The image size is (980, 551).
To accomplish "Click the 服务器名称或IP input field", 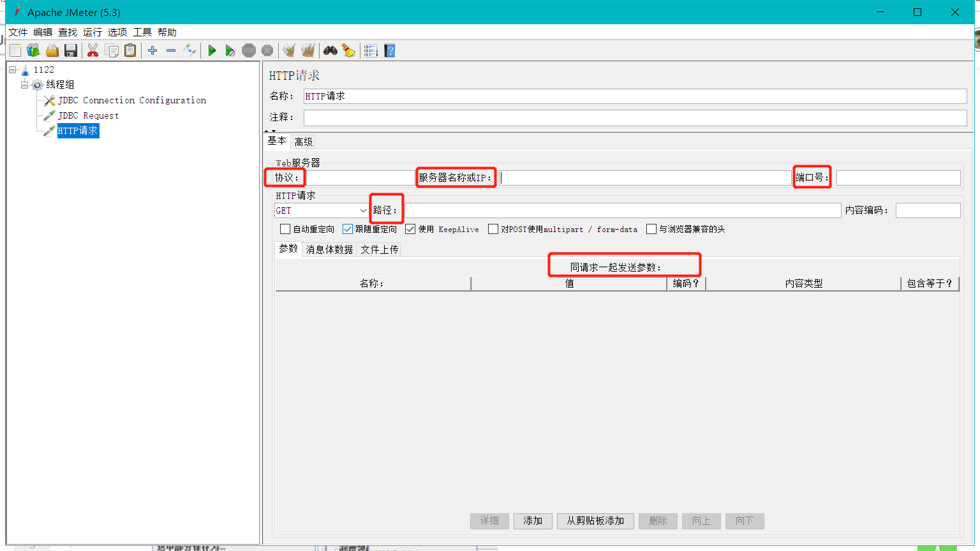I will 645,178.
